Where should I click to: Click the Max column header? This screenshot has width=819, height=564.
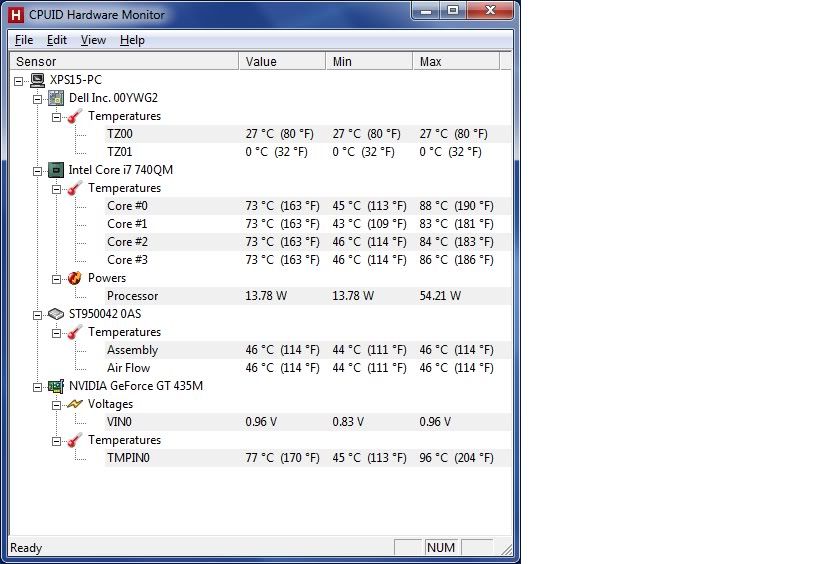(456, 61)
